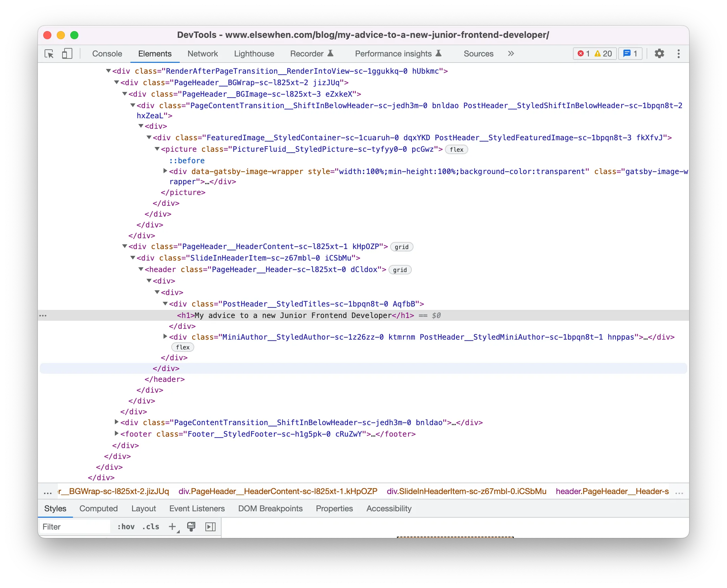Switch to the Network tab
This screenshot has height=588, width=727.
[x=202, y=53]
